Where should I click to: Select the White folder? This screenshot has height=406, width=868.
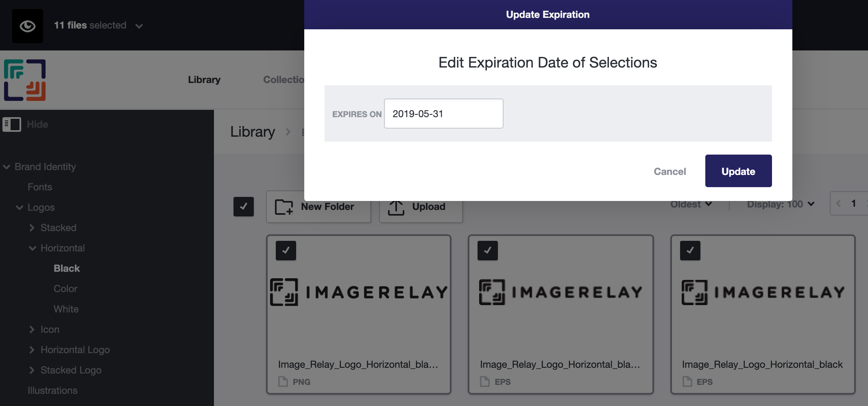tap(66, 309)
